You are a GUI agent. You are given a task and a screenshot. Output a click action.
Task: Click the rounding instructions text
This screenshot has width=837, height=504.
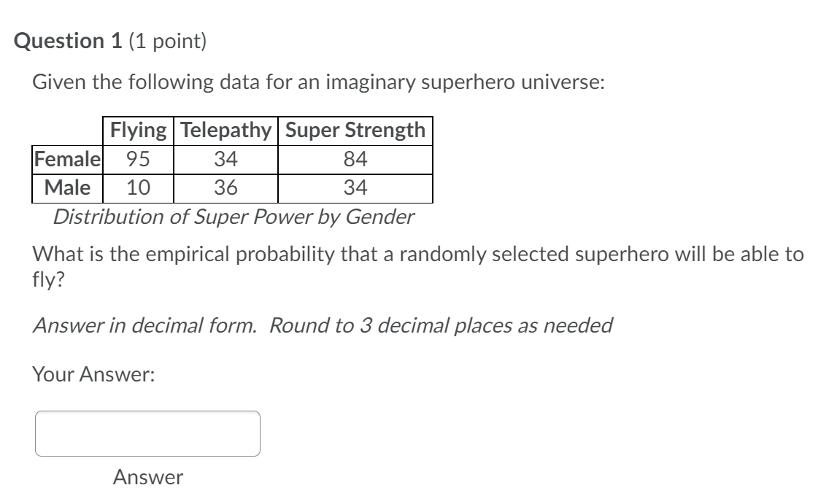point(321,326)
